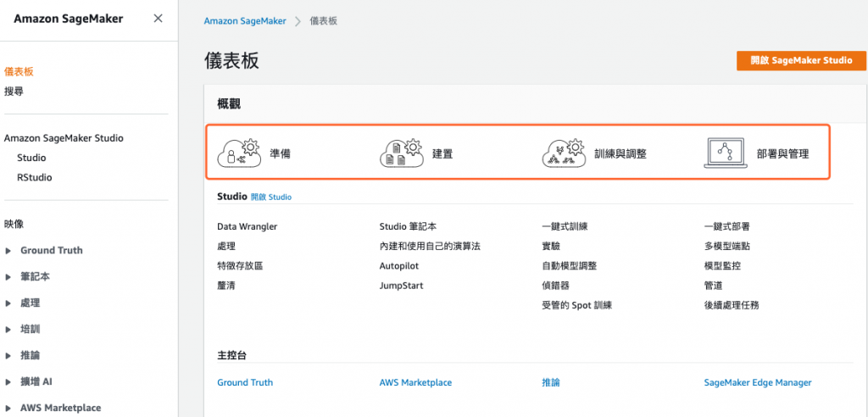Click the 開啟 SageMaker Studio orange button

(801, 60)
